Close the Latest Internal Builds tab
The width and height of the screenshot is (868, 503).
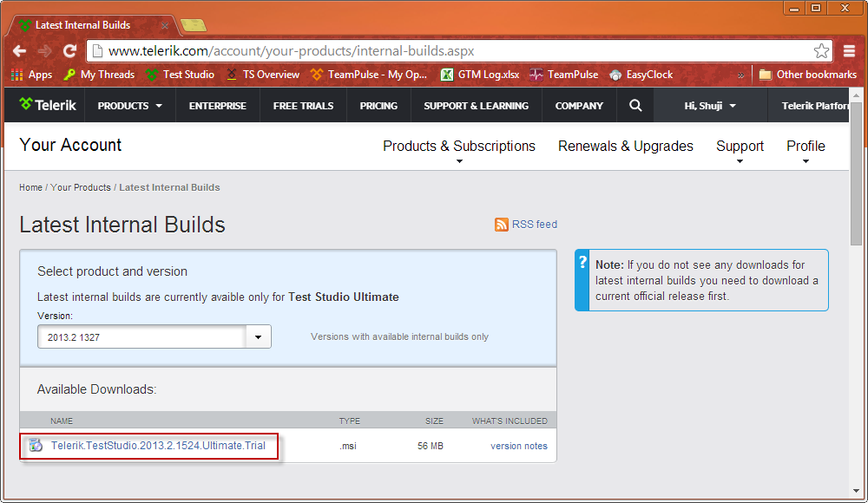(165, 25)
